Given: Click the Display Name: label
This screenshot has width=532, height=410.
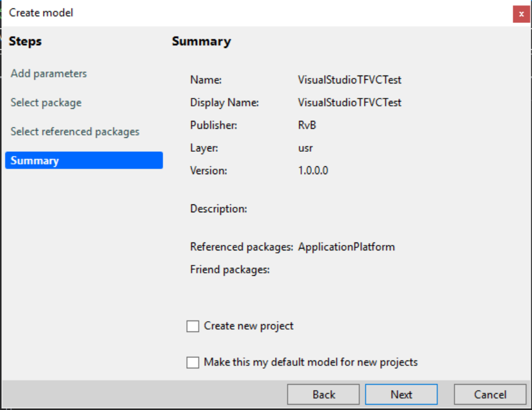Looking at the screenshot, I should 224,103.
